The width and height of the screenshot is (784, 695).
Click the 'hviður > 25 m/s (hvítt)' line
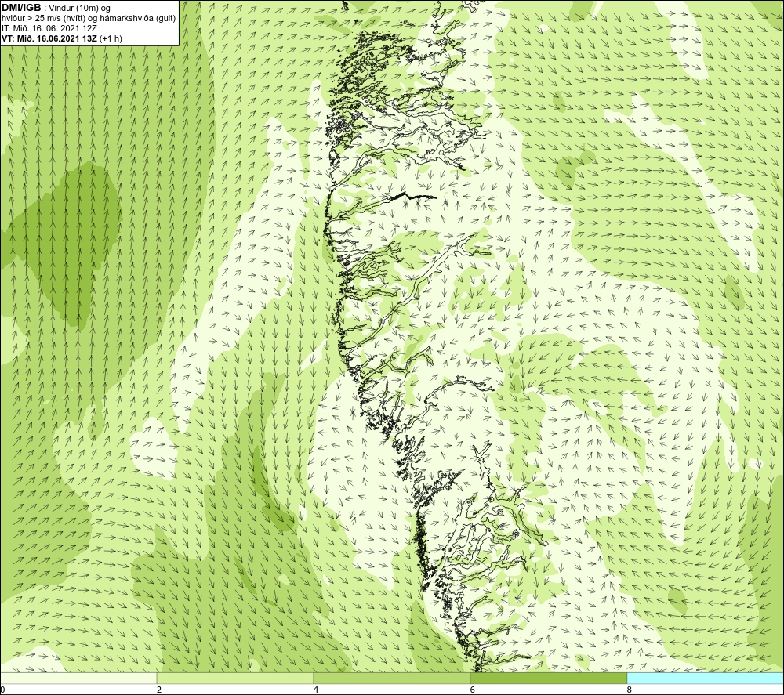45,19
